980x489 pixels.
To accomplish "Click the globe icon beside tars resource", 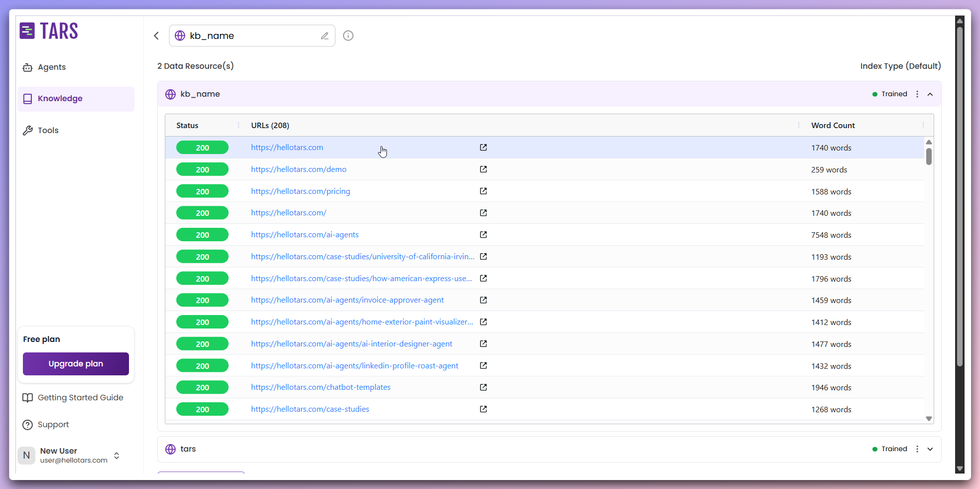I will click(170, 449).
